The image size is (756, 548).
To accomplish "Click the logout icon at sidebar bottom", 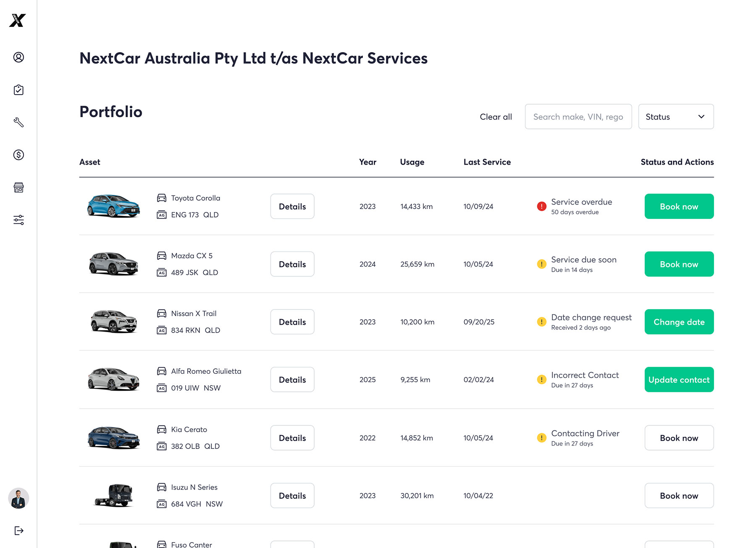I will (18, 530).
